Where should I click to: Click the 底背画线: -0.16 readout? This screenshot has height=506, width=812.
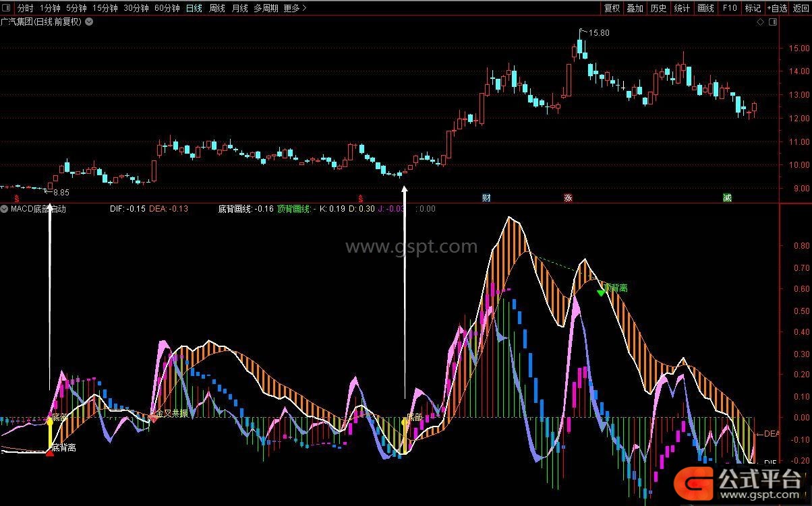pos(246,209)
